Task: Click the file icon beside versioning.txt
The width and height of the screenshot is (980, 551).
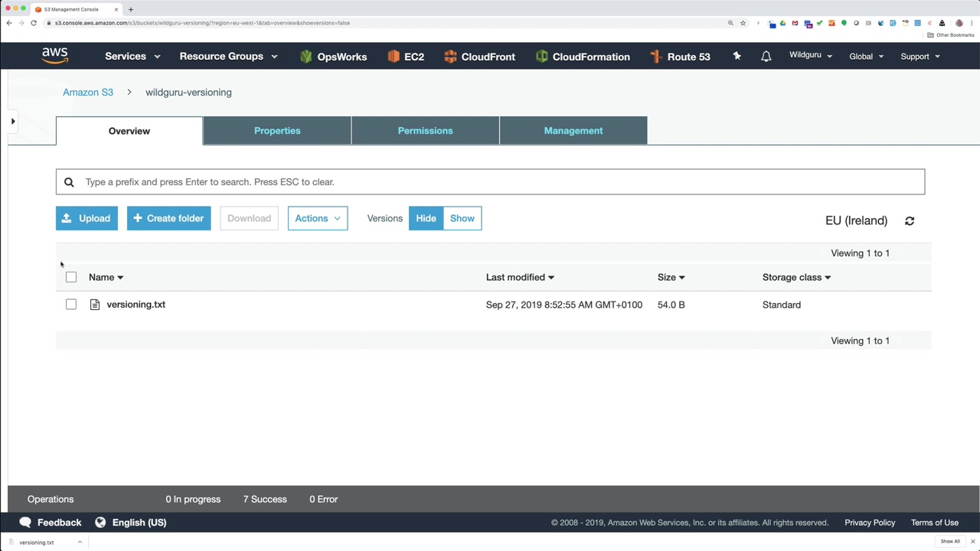Action: tap(95, 305)
